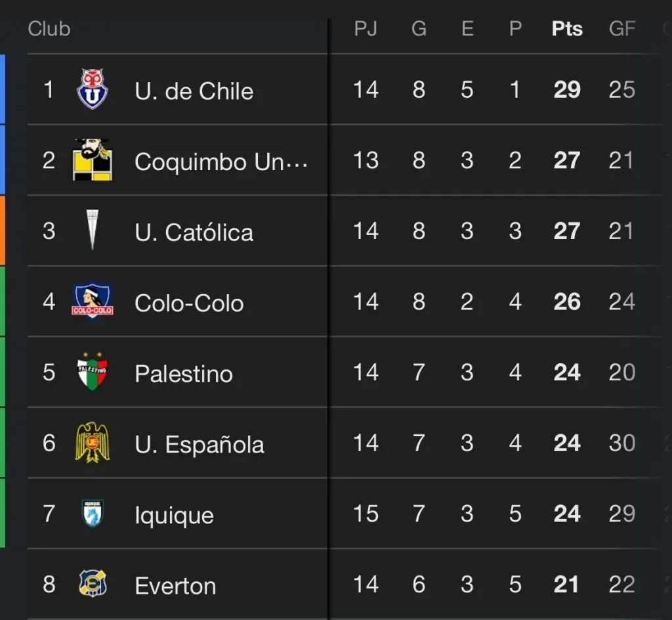This screenshot has width=672, height=620.
Task: Open the Colo-Colo team name link
Action: click(189, 303)
